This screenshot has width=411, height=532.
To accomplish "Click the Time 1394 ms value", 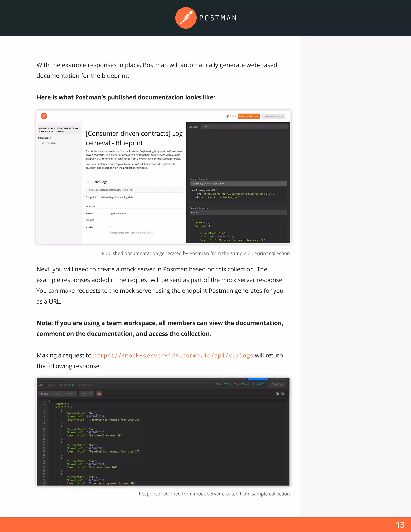I will point(245,384).
